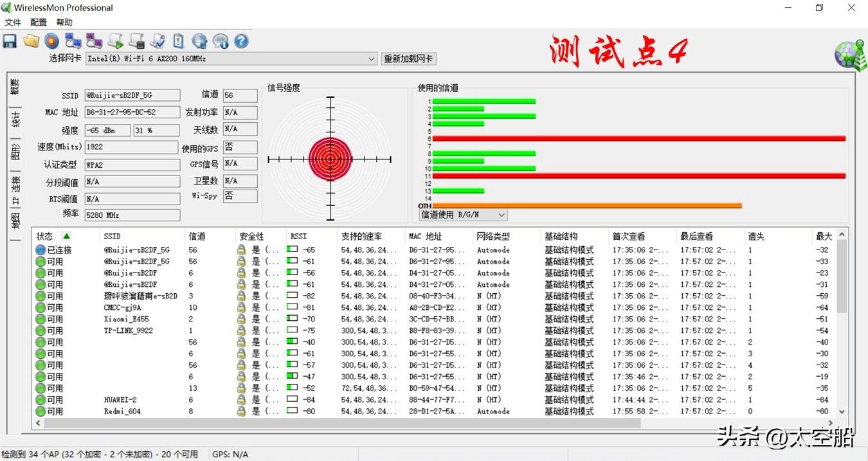Open the 帮助 menu
The height and width of the screenshot is (461, 868).
(x=64, y=23)
